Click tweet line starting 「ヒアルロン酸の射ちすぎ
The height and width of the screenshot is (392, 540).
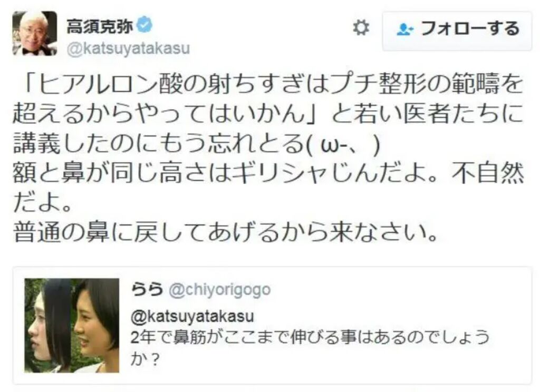click(272, 84)
